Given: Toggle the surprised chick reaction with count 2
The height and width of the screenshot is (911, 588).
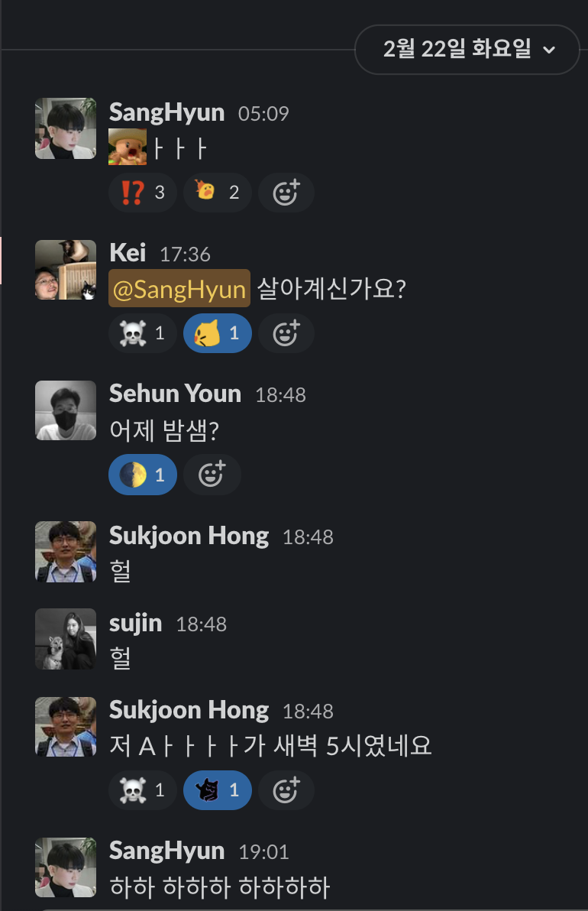Looking at the screenshot, I should 217,193.
